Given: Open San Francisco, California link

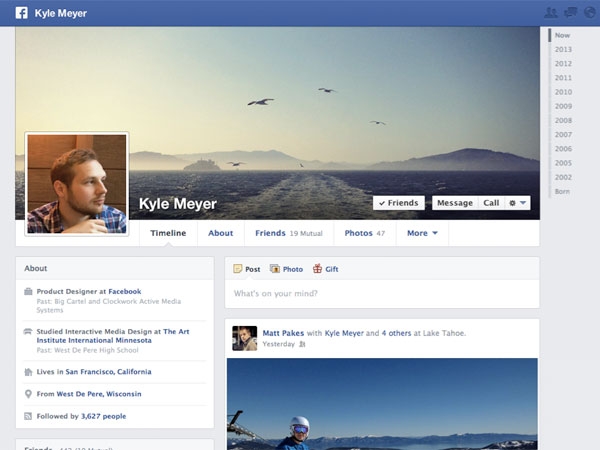Looking at the screenshot, I should (108, 372).
